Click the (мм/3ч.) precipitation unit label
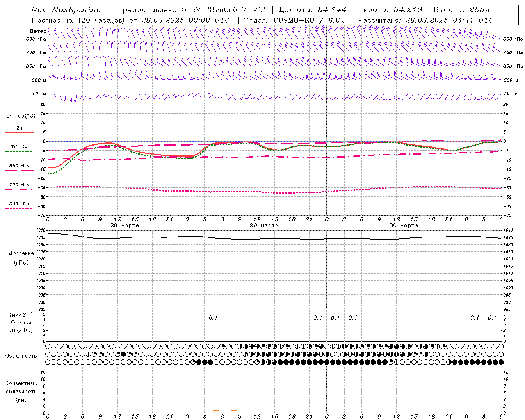The height and width of the screenshot is (420, 525). tap(21, 315)
